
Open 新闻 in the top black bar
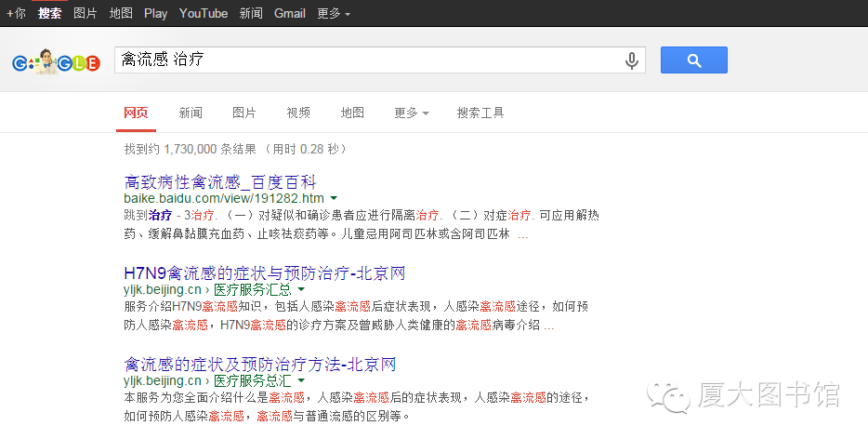coord(251,13)
